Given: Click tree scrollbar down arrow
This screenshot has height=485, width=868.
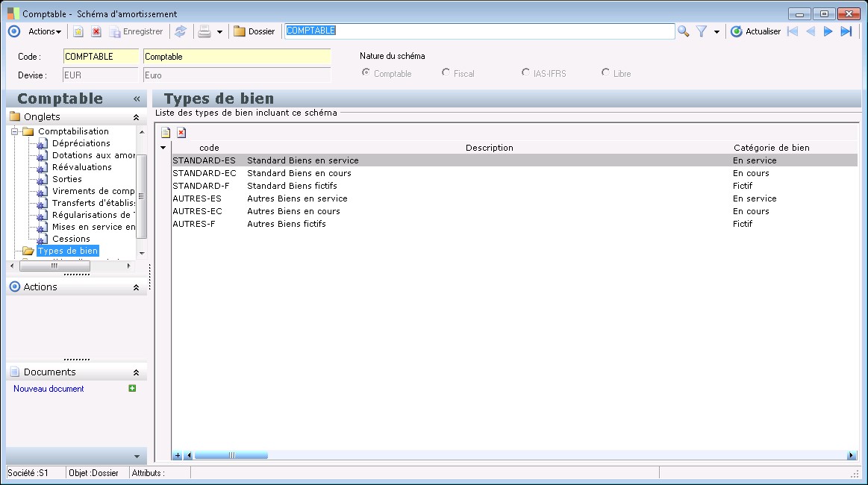Looking at the screenshot, I should tap(142, 253).
